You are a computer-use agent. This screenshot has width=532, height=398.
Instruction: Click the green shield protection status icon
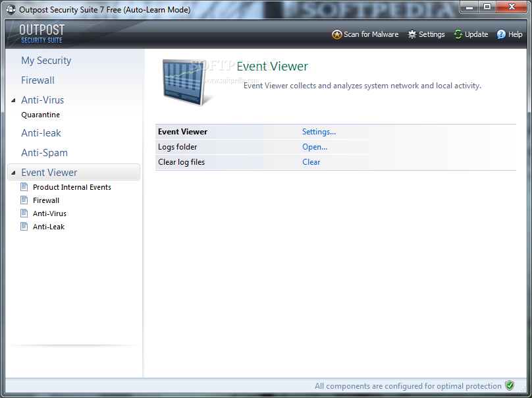click(510, 385)
